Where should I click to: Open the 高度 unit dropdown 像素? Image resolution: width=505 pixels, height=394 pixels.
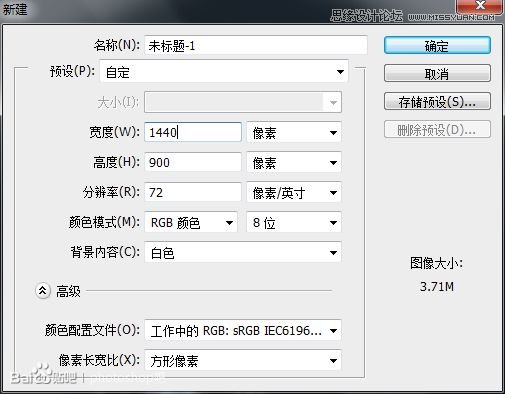point(294,163)
